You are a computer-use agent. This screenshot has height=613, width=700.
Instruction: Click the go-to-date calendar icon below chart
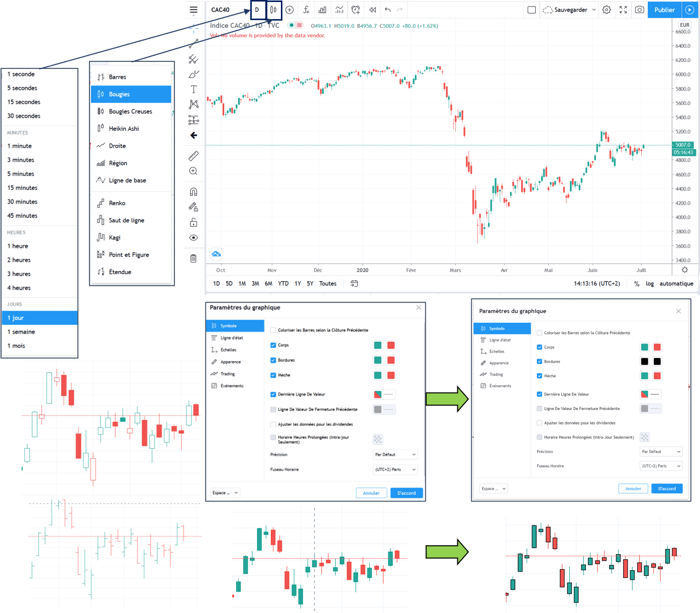[x=354, y=284]
